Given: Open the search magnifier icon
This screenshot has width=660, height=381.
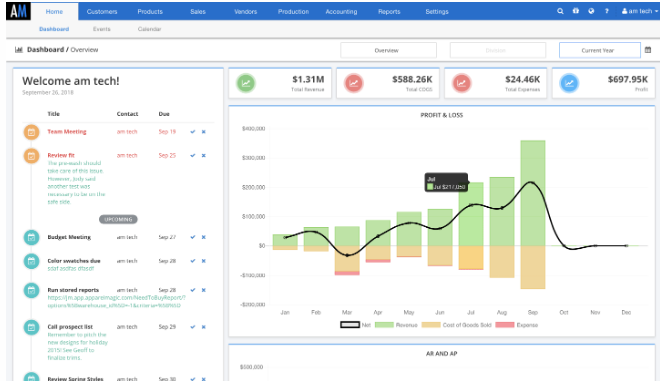Looking at the screenshot, I should [x=560, y=11].
